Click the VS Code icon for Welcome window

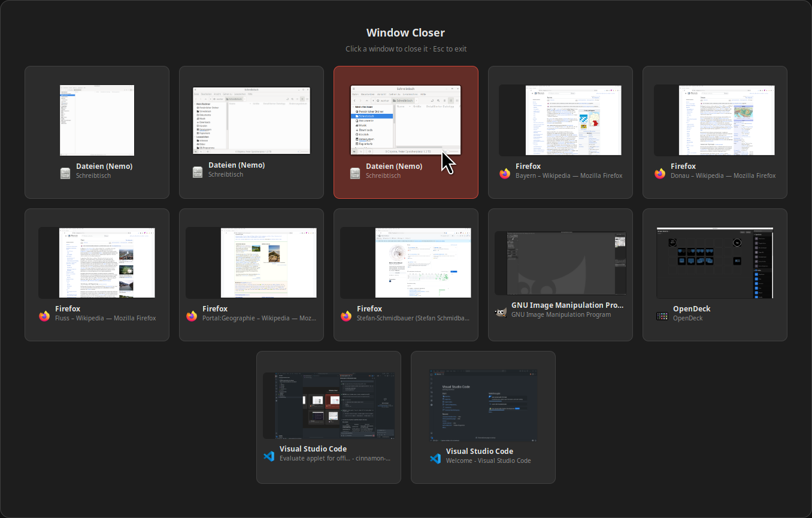pos(435,459)
